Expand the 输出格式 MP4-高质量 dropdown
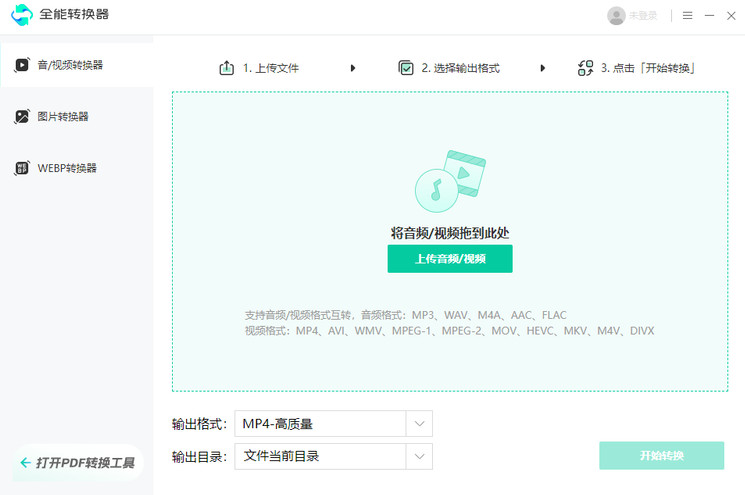Image resolution: width=745 pixels, height=495 pixels. tap(420, 424)
